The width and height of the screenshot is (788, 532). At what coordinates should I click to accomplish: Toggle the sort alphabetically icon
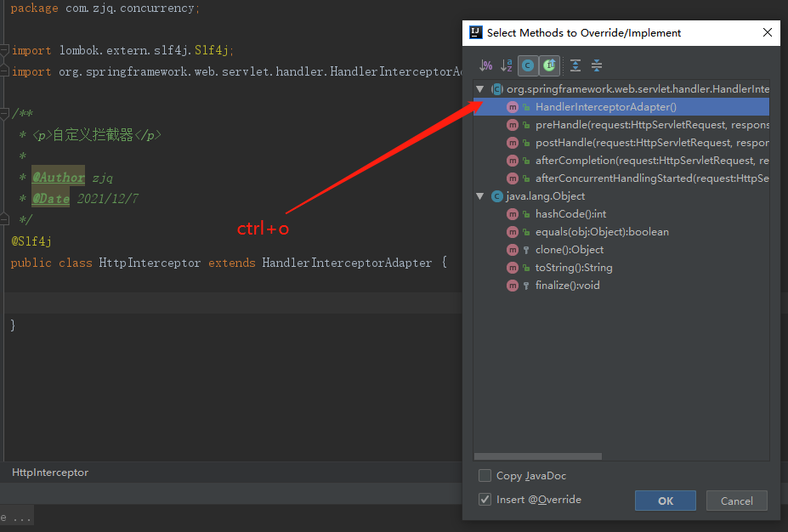(507, 65)
